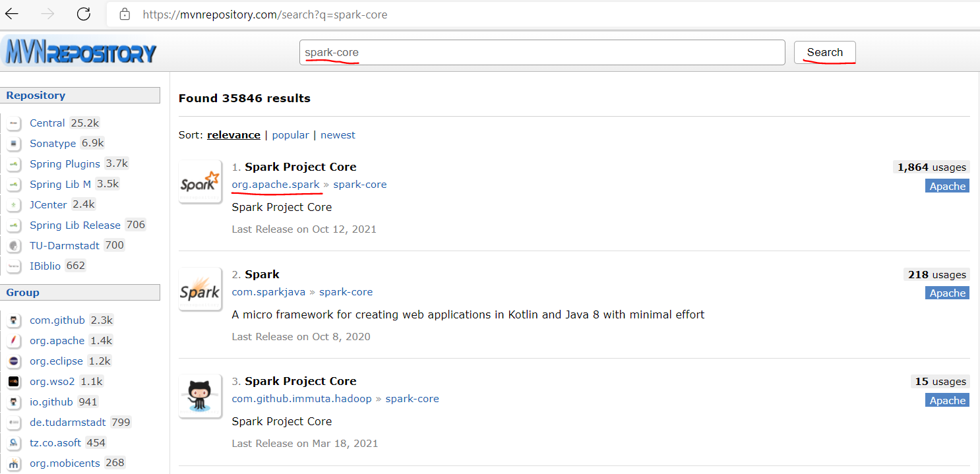Filter by org.eclipse group link
Image resolution: width=980 pixels, height=474 pixels.
point(56,361)
